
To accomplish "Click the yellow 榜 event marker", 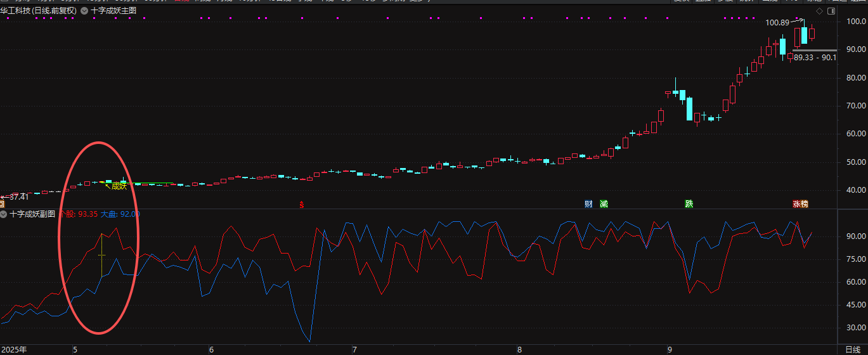I will pyautogui.click(x=805, y=204).
